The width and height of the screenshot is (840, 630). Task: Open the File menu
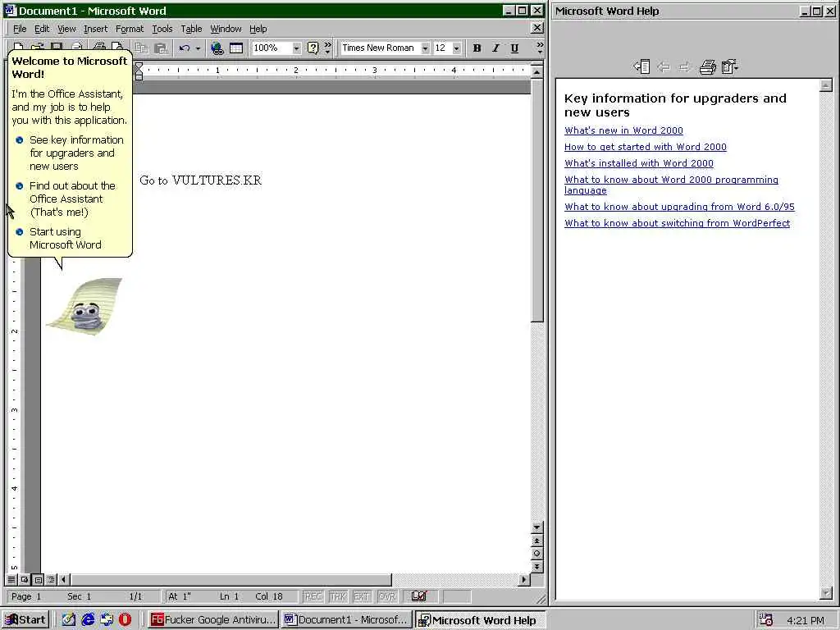point(20,29)
